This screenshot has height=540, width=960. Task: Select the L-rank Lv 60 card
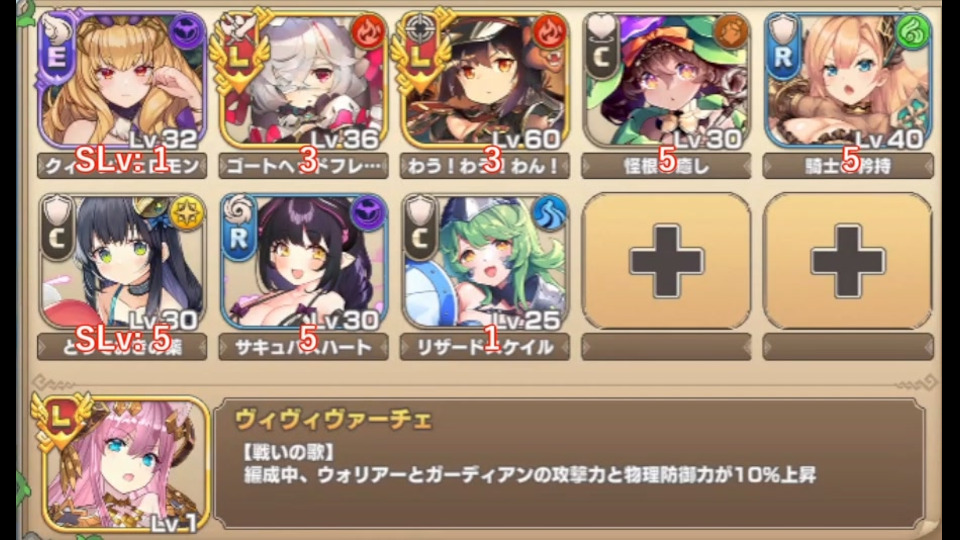click(485, 81)
